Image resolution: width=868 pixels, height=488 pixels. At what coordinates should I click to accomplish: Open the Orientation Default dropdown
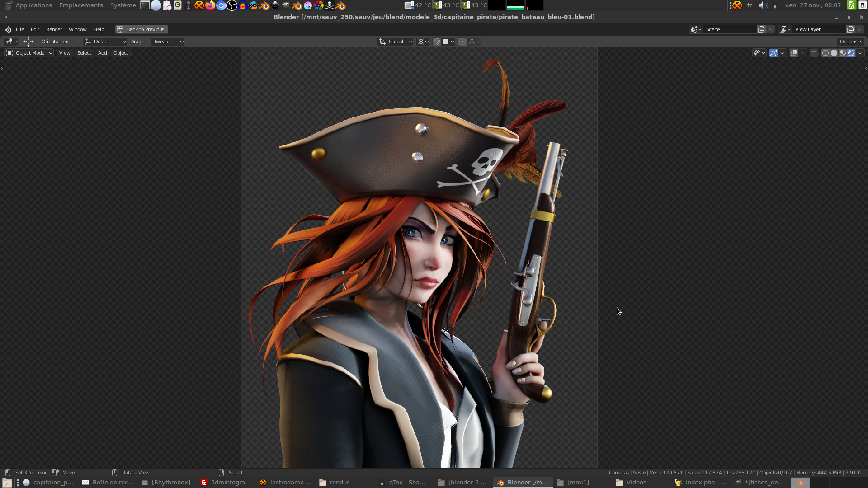point(105,42)
